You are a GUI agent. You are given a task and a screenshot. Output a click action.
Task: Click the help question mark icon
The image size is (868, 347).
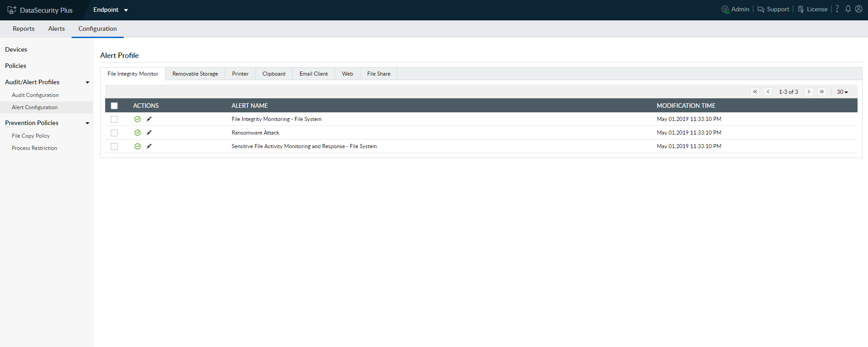[x=837, y=9]
